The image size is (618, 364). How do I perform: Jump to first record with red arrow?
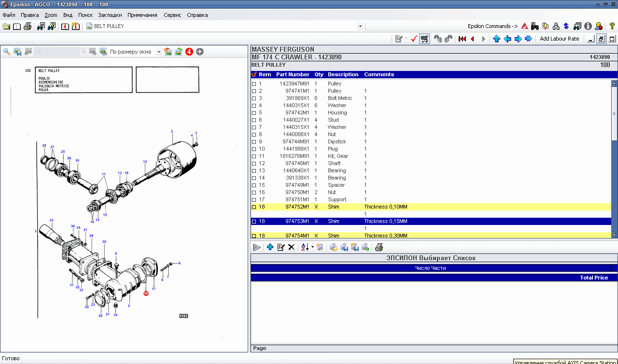[x=462, y=39]
